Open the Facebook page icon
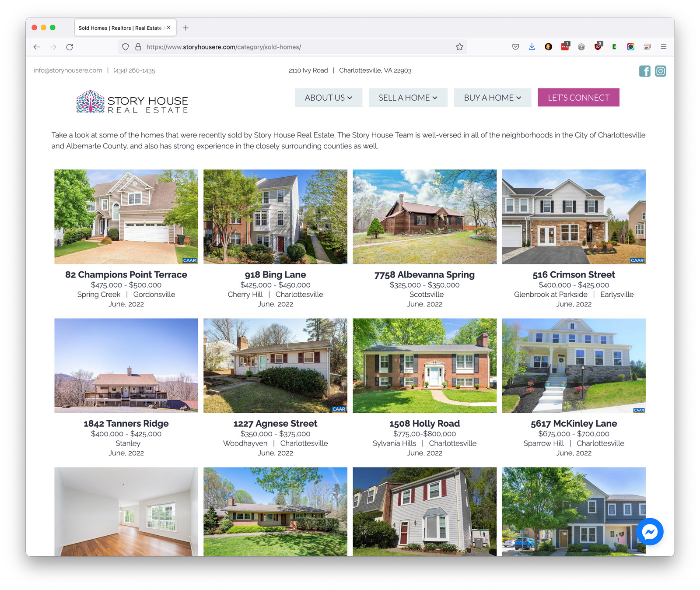The height and width of the screenshot is (590, 700). tap(644, 71)
